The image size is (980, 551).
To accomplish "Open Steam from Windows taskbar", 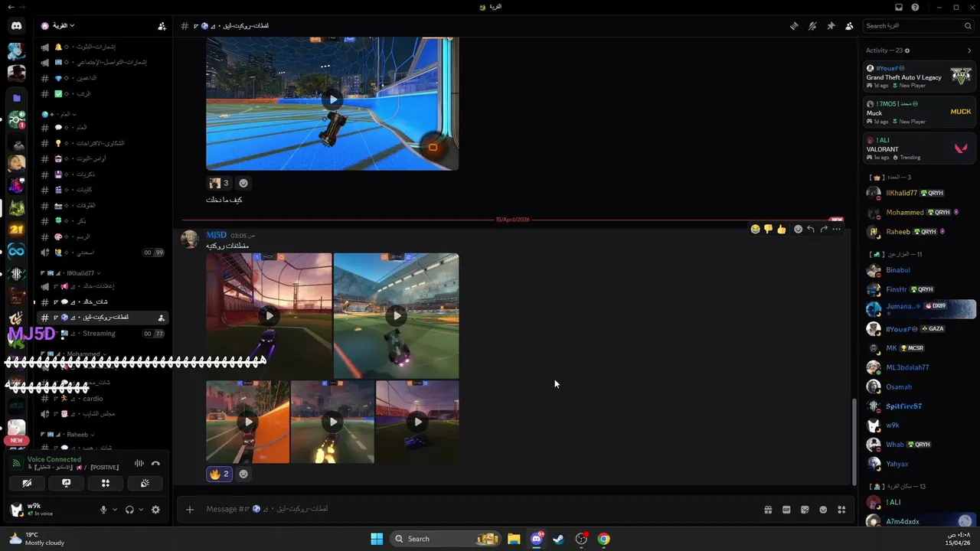I will tap(559, 539).
